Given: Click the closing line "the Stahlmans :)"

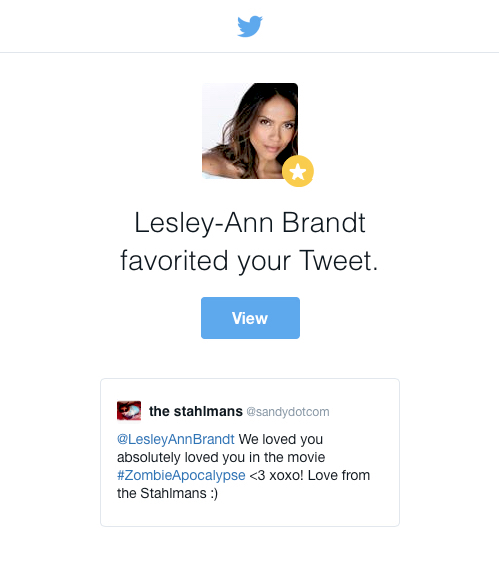Looking at the screenshot, I should 167,493.
